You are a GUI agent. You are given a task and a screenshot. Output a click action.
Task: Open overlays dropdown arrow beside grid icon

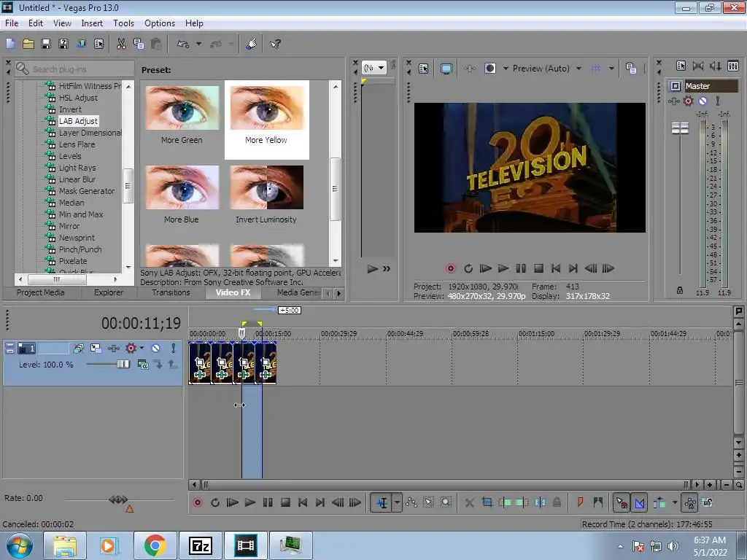pos(611,69)
